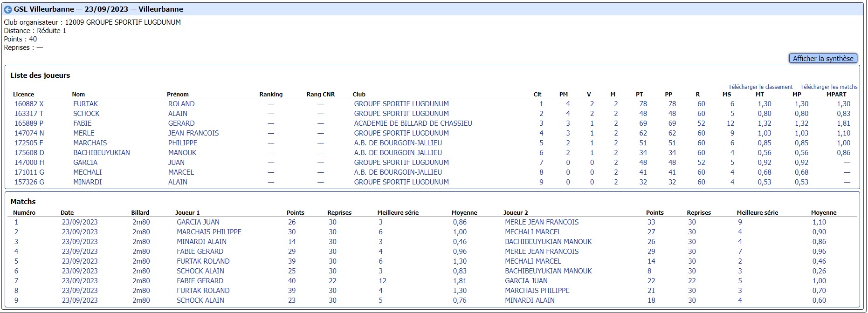The width and height of the screenshot is (868, 313).
Task: Click the back arrow icon beside GSL Villeurbanne
Action: [8, 9]
